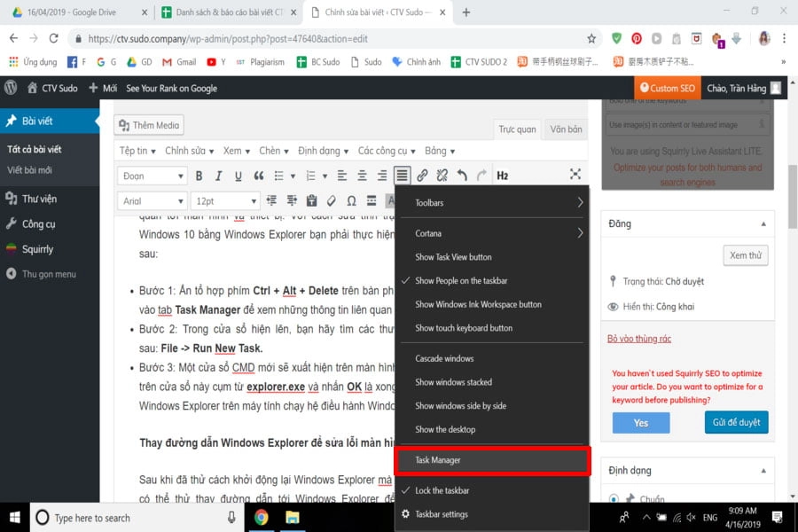
Task: Enter distraction-free fullscreen mode
Action: pyautogui.click(x=575, y=176)
